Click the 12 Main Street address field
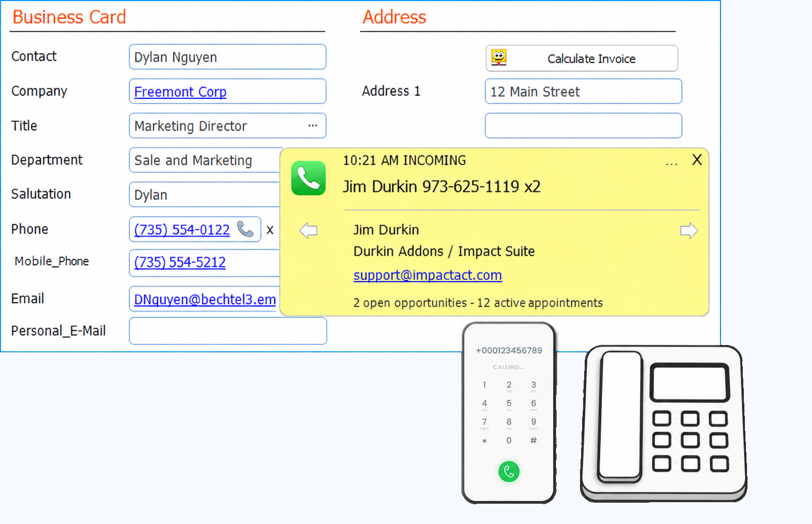Screen dimensions: 812x524 tap(583, 91)
